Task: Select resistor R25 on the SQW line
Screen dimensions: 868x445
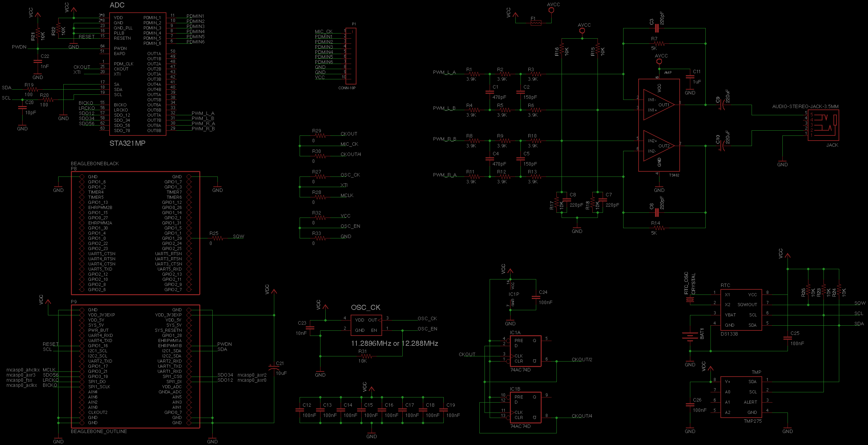Action: tap(217, 238)
